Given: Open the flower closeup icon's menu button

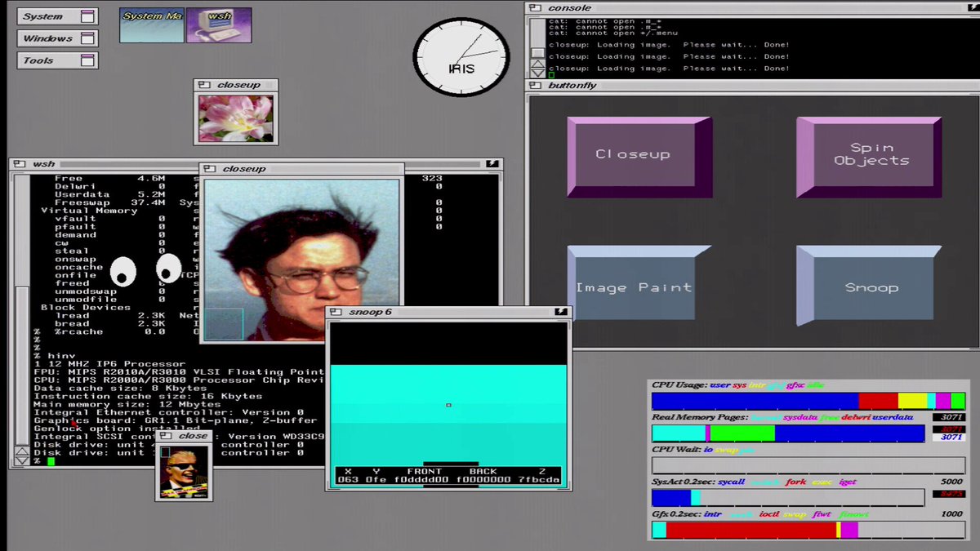Looking at the screenshot, I should [x=204, y=85].
